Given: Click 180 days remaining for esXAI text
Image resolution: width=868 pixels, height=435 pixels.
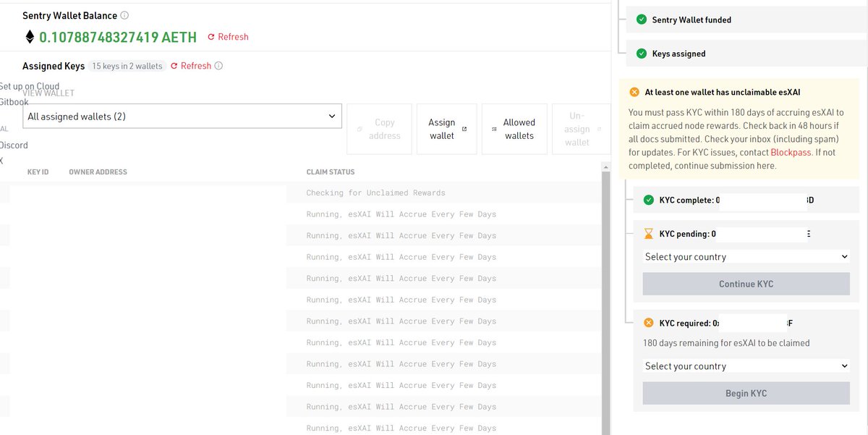Looking at the screenshot, I should click(726, 343).
